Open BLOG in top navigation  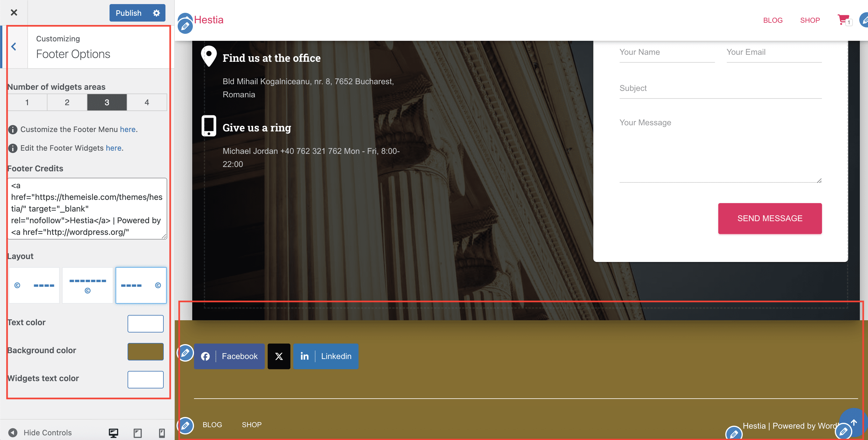pos(773,20)
